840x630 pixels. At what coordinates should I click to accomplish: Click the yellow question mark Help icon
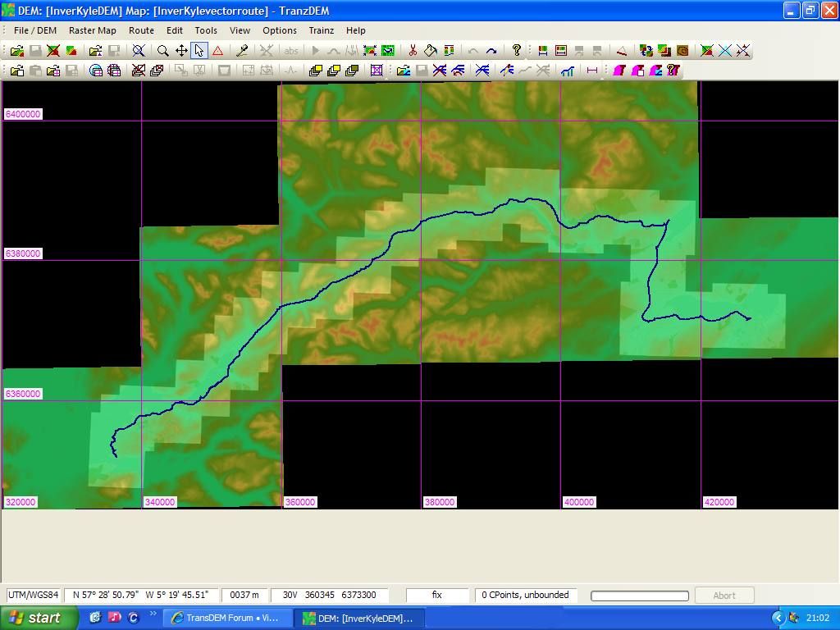(516, 51)
